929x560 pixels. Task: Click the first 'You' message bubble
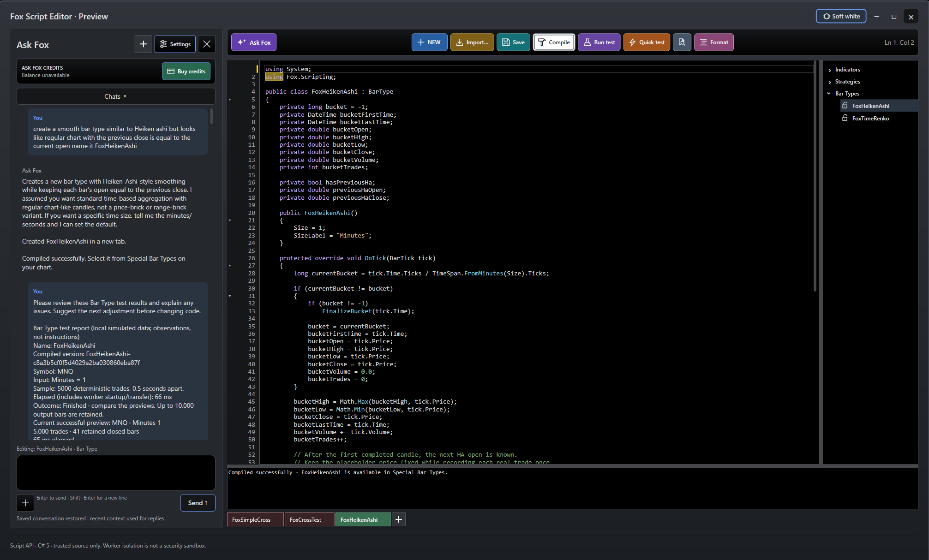pyautogui.click(x=117, y=132)
